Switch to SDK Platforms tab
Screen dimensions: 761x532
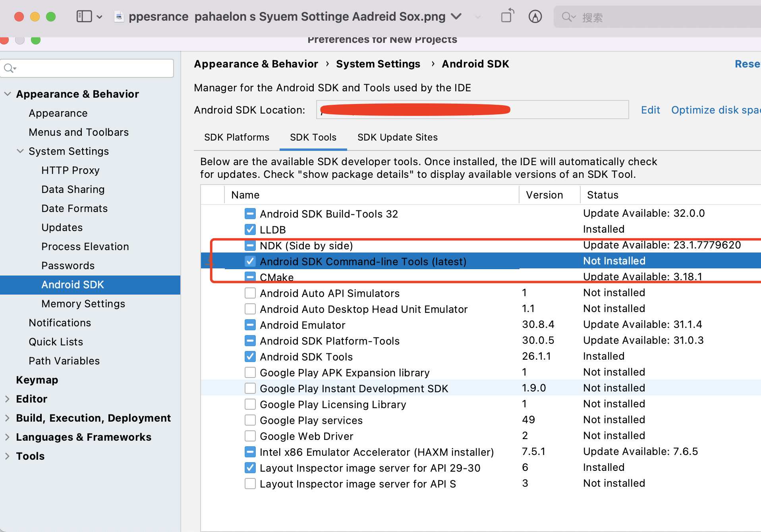237,137
